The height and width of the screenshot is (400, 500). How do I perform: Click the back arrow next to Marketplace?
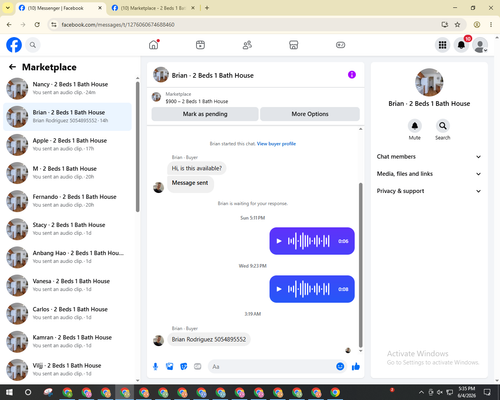12,67
